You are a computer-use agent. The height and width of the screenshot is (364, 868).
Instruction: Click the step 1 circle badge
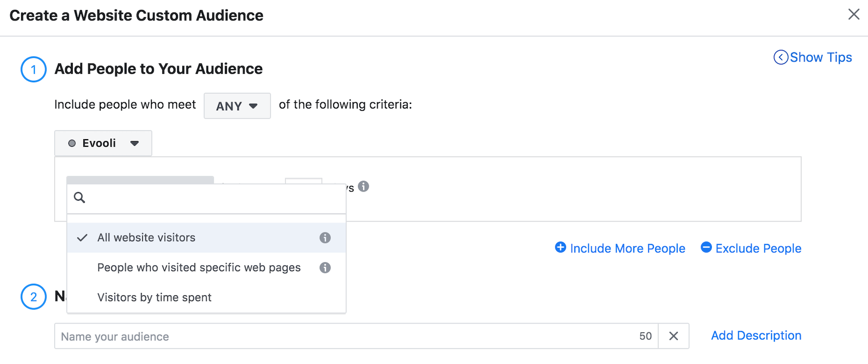[x=33, y=70]
